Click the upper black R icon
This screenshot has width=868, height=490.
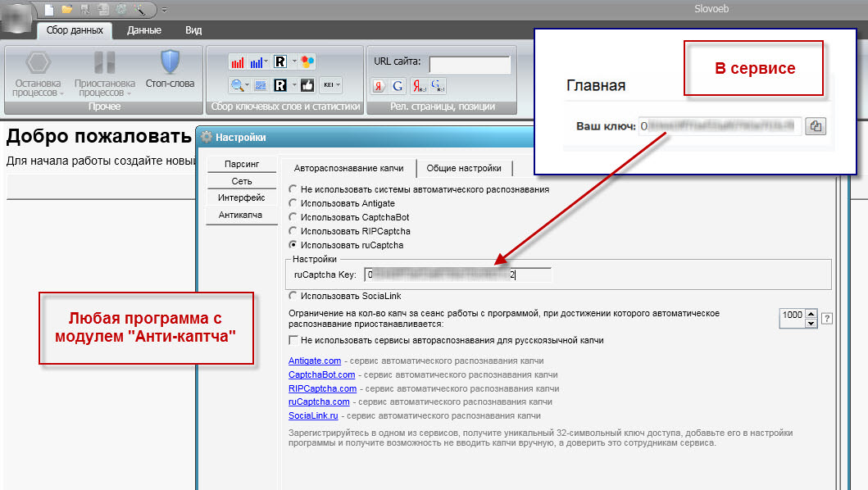[x=280, y=62]
